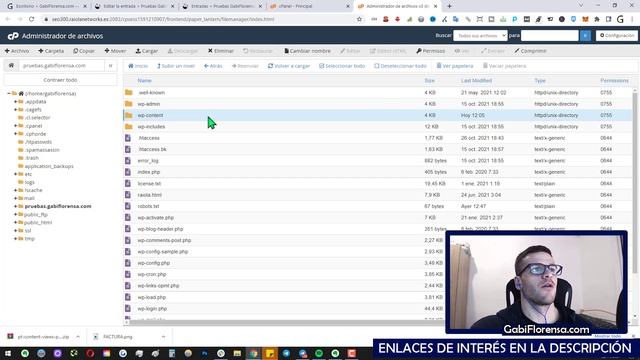This screenshot has width=640, height=360.
Task: Switch to Escritorio GabiFlorensa browser tab
Action: click(x=47, y=6)
